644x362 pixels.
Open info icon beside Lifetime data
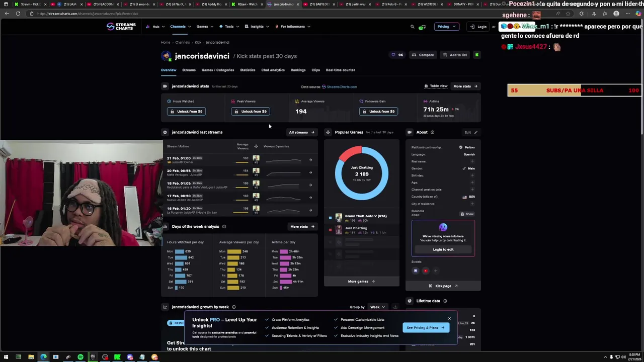click(x=445, y=301)
